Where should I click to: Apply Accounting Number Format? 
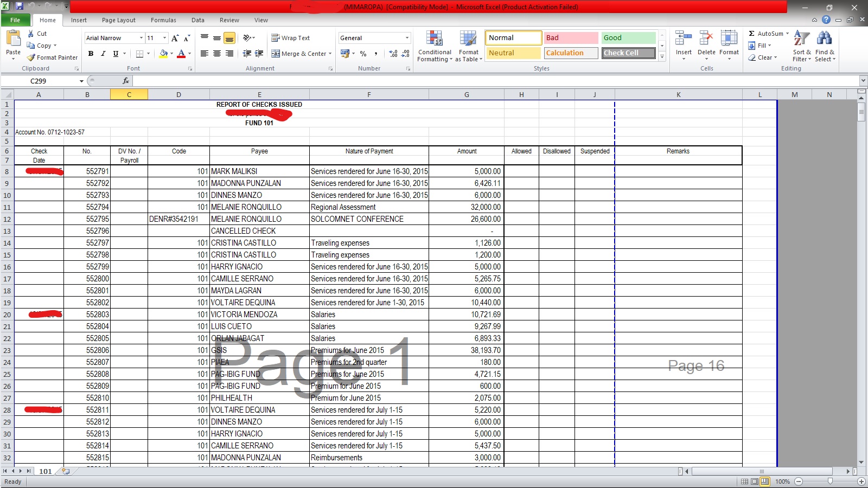coord(344,54)
